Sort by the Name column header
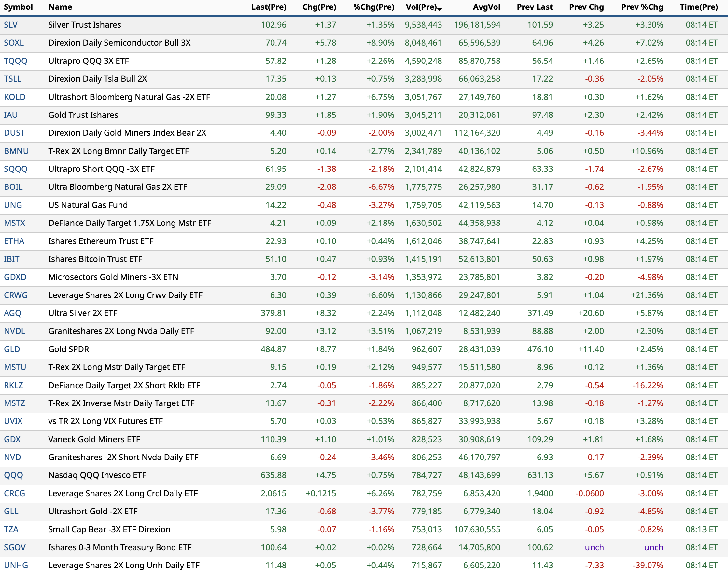This screenshot has width=728, height=574. click(x=60, y=7)
